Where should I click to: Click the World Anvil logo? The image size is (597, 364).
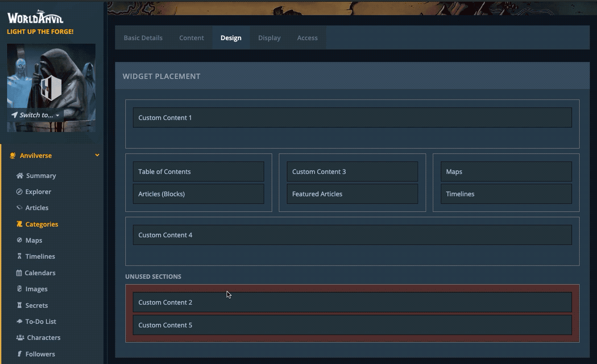(x=35, y=17)
